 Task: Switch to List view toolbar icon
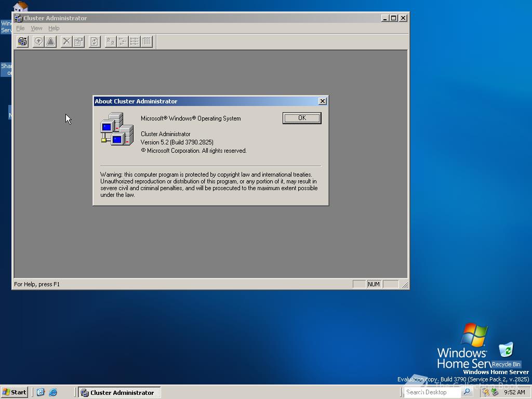(135, 42)
